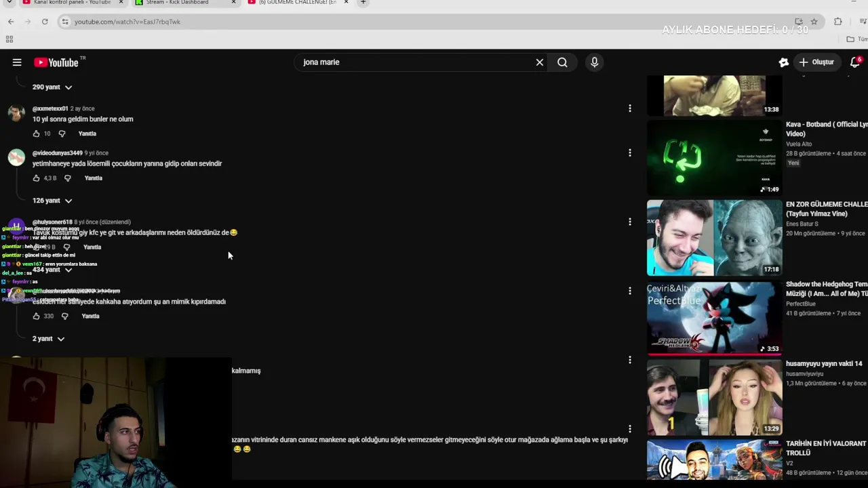Clear the 'jona marie' search text
868x488 pixels.
(x=540, y=62)
